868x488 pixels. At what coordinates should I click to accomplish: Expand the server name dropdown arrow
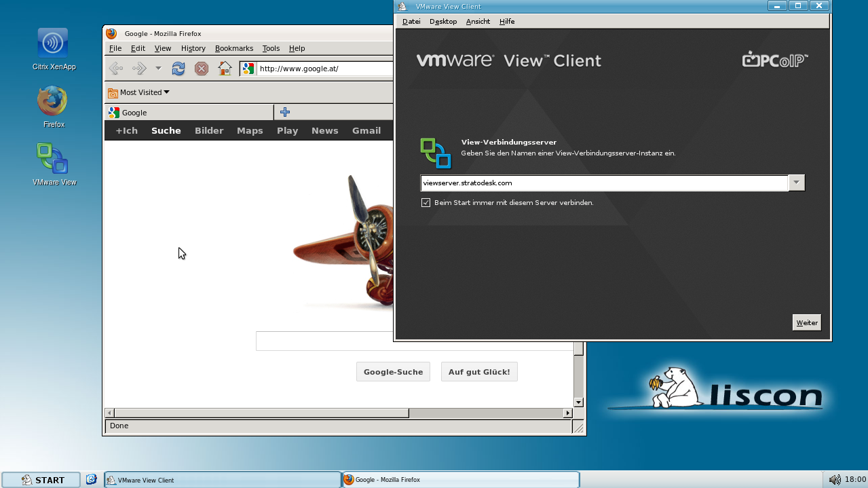click(x=797, y=183)
